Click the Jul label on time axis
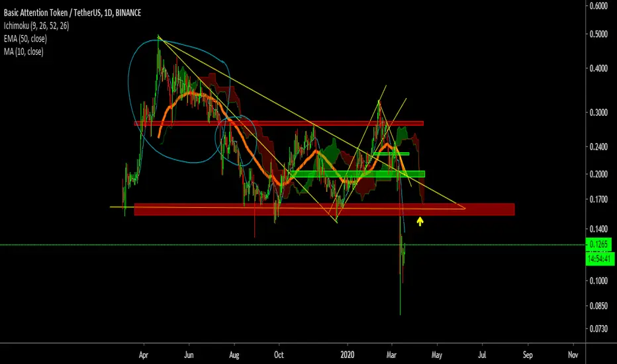The width and height of the screenshot is (617, 364). pos(482,355)
